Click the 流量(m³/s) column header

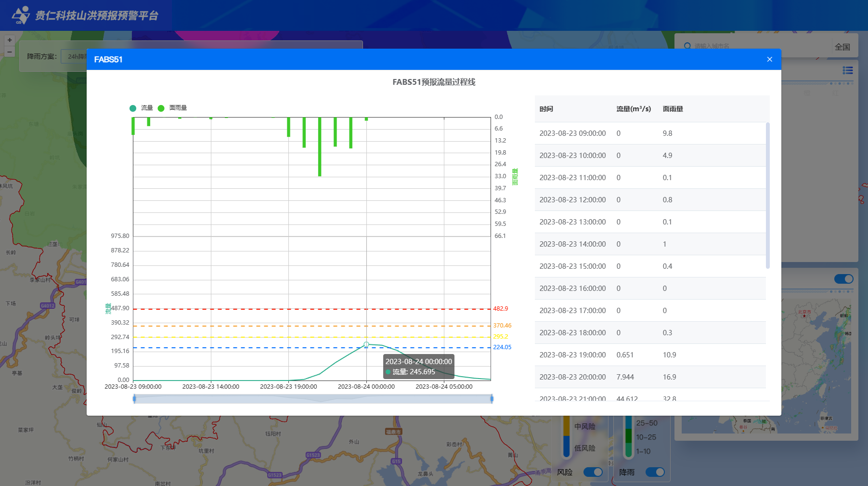pos(634,109)
